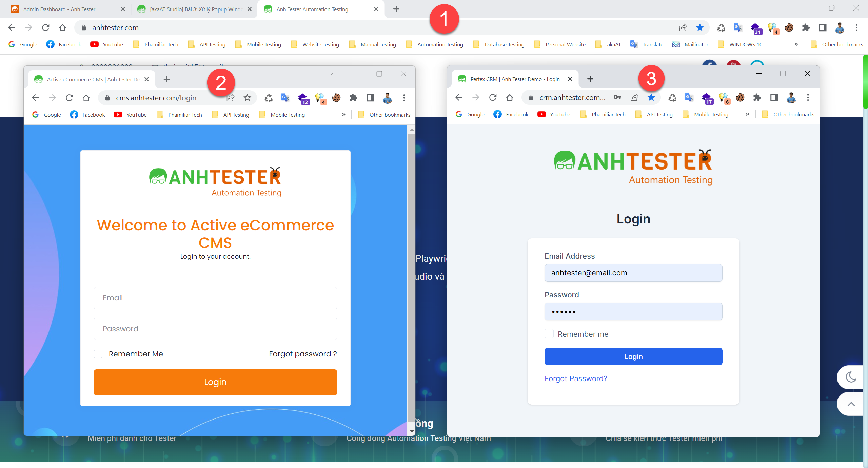Reload the crm.anhtester.com page
868x468 pixels.
(493, 97)
